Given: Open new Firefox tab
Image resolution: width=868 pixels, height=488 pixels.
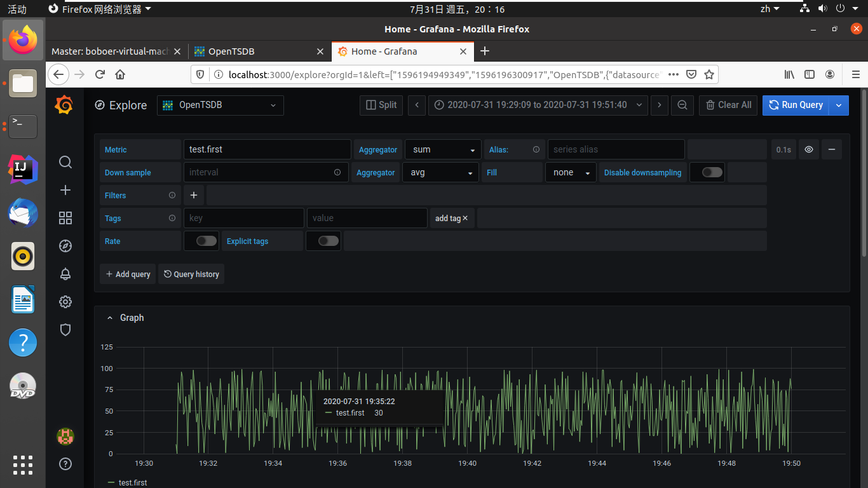Looking at the screenshot, I should [x=485, y=51].
